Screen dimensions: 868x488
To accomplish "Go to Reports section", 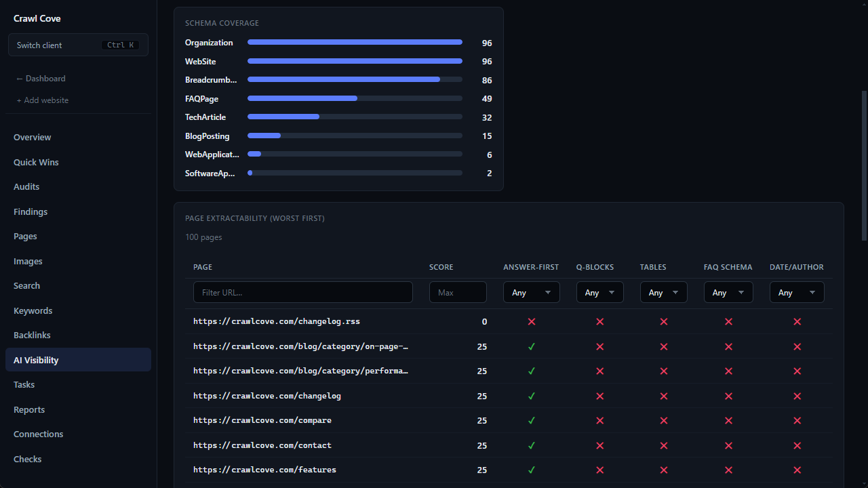I will point(78,409).
